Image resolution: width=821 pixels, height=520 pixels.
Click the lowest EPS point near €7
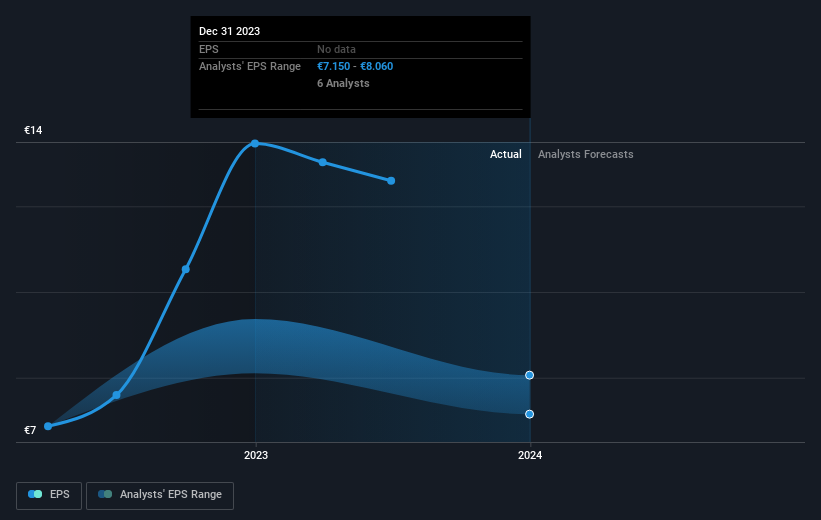48,426
